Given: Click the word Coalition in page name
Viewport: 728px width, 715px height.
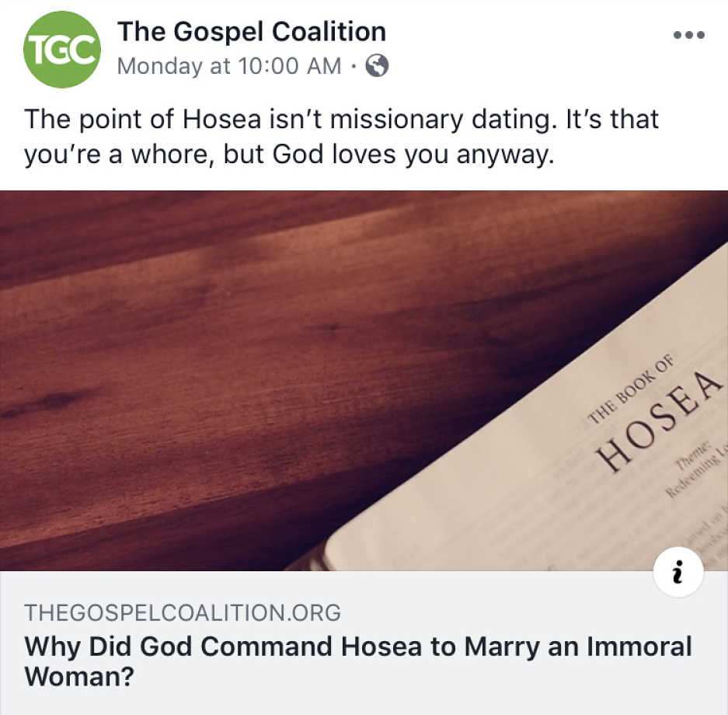Looking at the screenshot, I should coord(329,32).
